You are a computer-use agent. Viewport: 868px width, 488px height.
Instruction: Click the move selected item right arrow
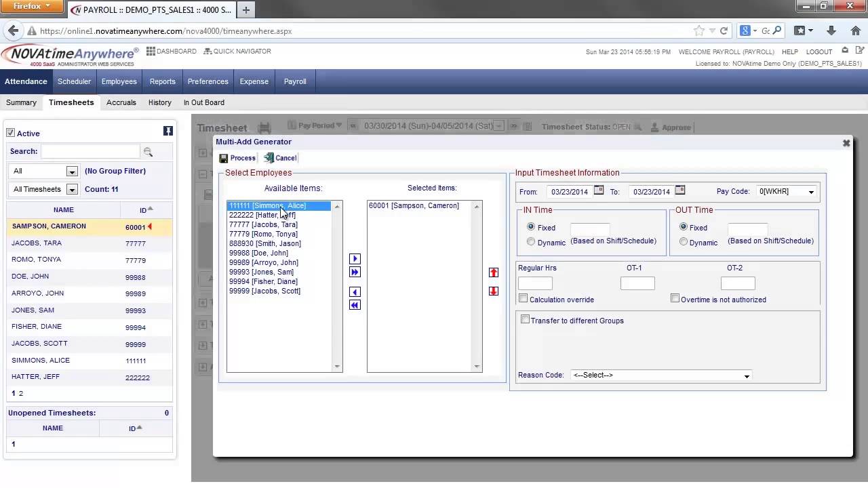pos(355,259)
